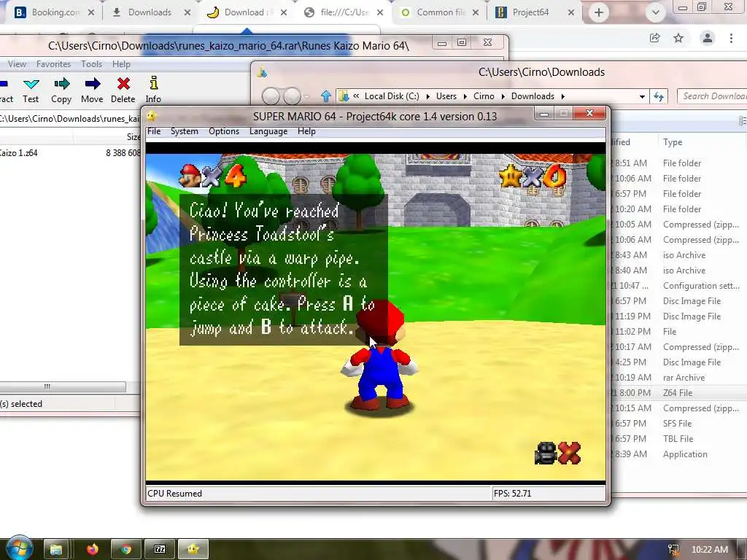Click the Copy icon in 7-Zip toolbar
Image resolution: width=747 pixels, height=560 pixels.
point(61,85)
